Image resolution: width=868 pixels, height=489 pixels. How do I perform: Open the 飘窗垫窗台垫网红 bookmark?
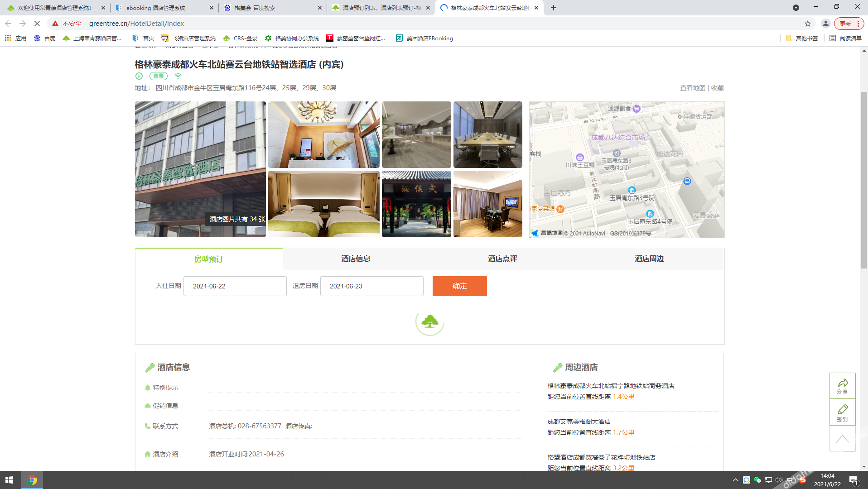[356, 38]
